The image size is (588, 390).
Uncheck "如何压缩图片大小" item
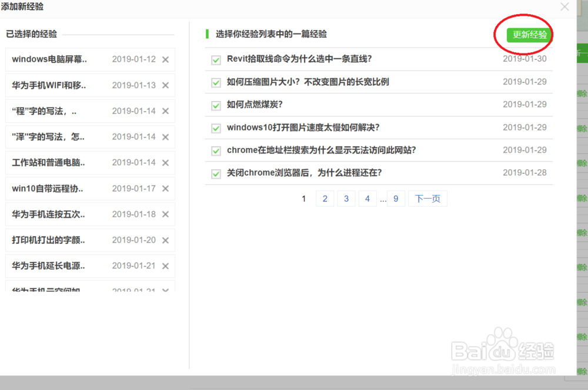pyautogui.click(x=216, y=82)
